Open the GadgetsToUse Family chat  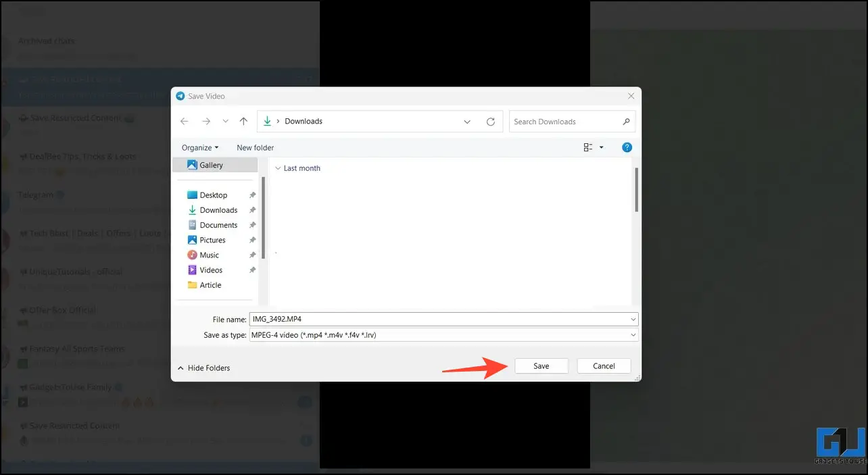[160, 395]
